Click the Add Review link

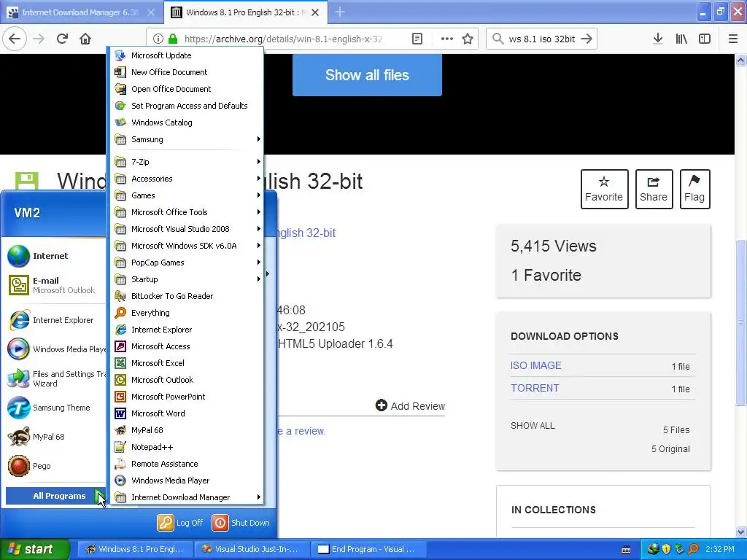(410, 405)
